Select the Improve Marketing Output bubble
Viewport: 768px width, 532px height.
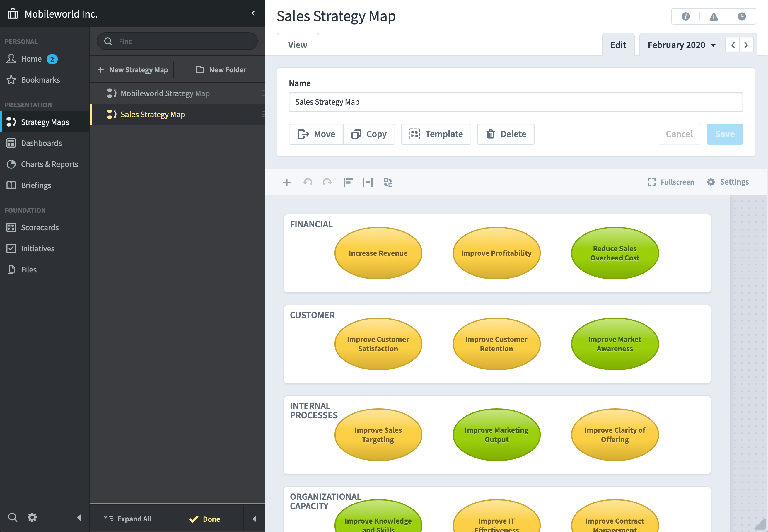tap(496, 435)
